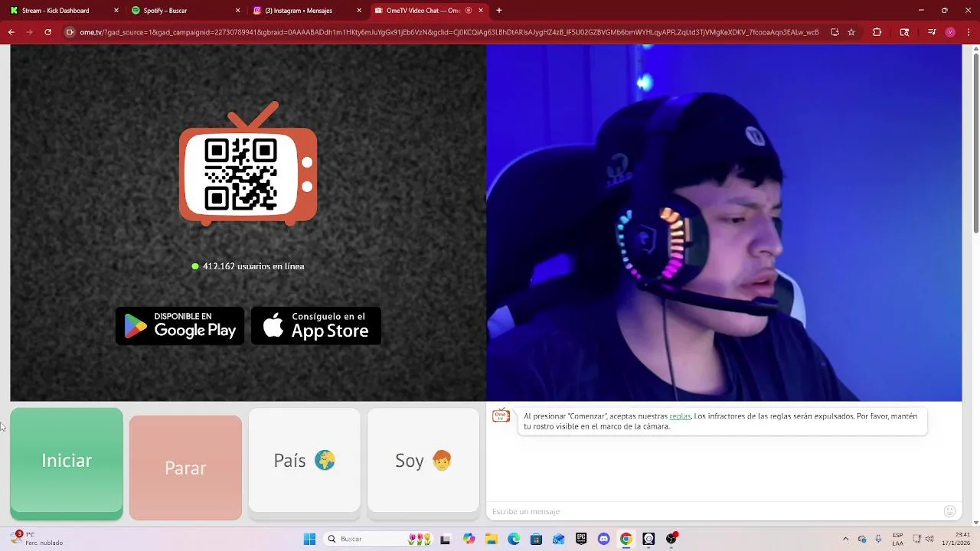Click the ome.tv address bar URL

coord(449,32)
